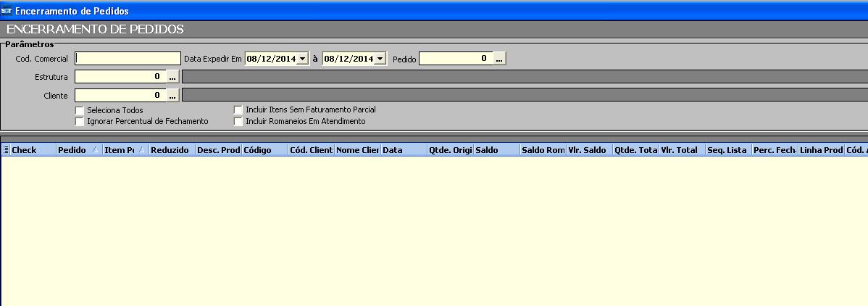The width and height of the screenshot is (868, 306).
Task: Check Ignorar Percentual de Fechamento
Action: pyautogui.click(x=80, y=121)
